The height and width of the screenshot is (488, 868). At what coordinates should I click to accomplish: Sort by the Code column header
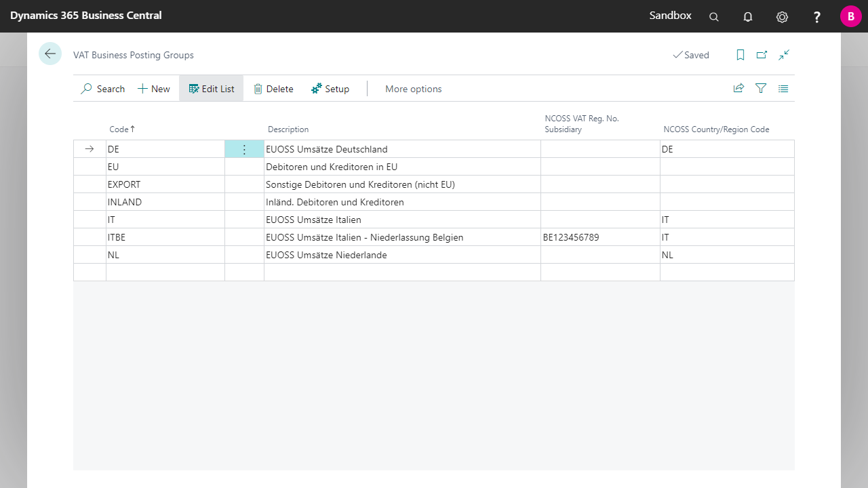tap(122, 129)
